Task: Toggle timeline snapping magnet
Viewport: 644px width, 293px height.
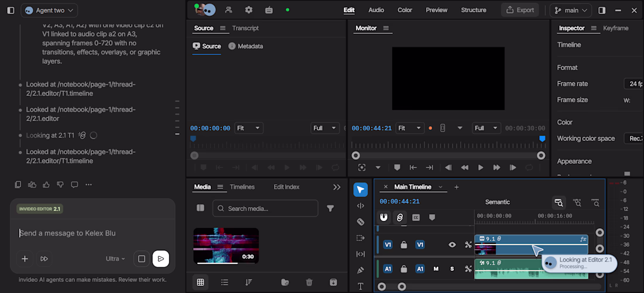Action: tap(383, 217)
